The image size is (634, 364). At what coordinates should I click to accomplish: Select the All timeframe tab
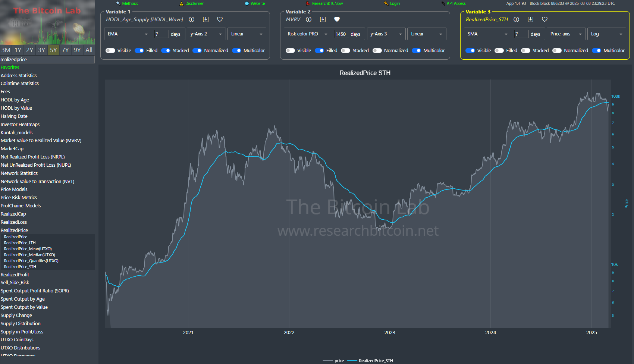coord(89,50)
